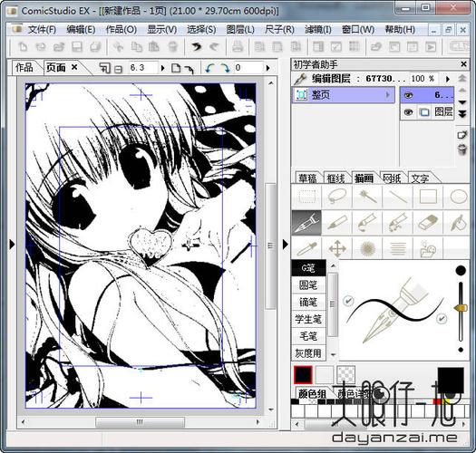This screenshot has height=453, width=476.
Task: Click pen list scroll-up arrow
Action: 333,266
